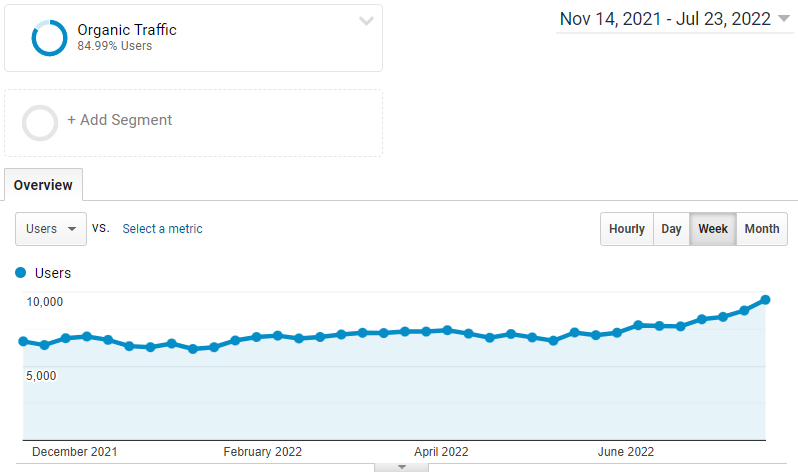Viewport: 798px width, 472px height.
Task: Click the '+ Add Segment' text
Action: click(120, 120)
